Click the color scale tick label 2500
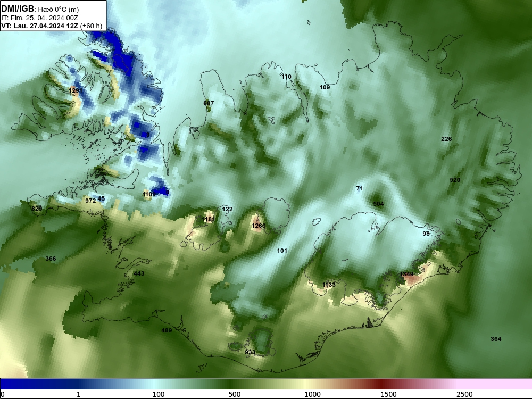 tap(465, 394)
